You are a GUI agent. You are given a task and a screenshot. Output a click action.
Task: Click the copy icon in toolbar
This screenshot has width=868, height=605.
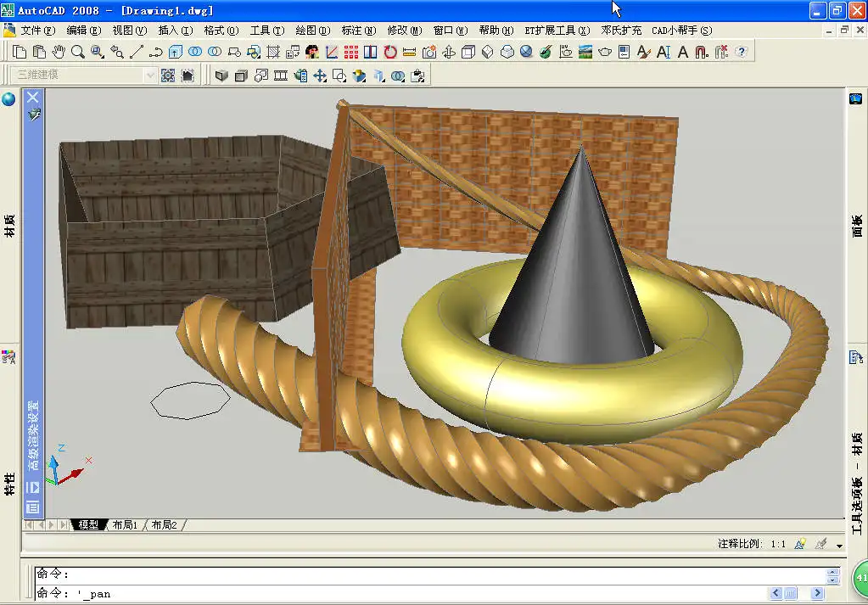[20, 52]
